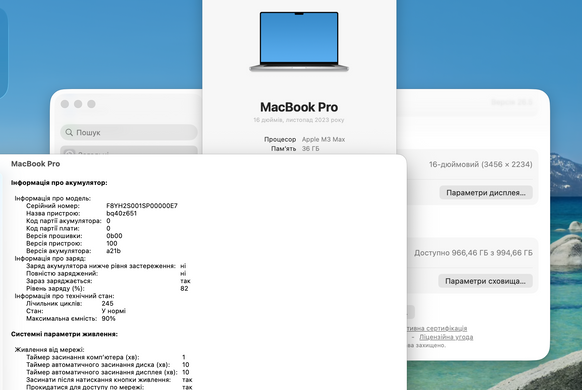Select serial number F8YH2S001SP00000E7
This screenshot has width=582, height=390.
[x=142, y=206]
